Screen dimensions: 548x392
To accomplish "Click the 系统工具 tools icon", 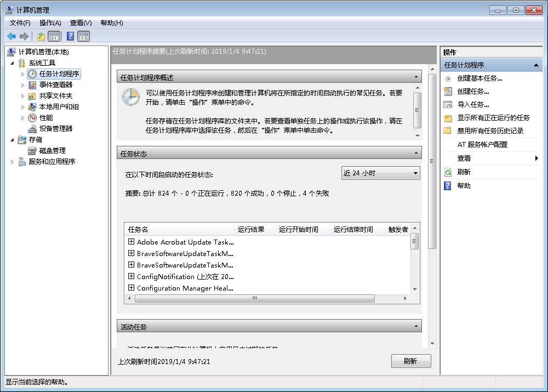I will (x=22, y=63).
